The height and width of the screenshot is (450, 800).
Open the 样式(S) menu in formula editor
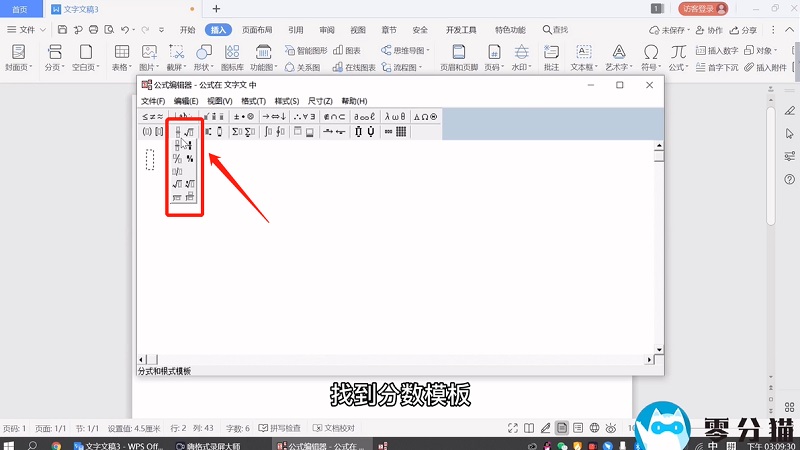[x=287, y=101]
